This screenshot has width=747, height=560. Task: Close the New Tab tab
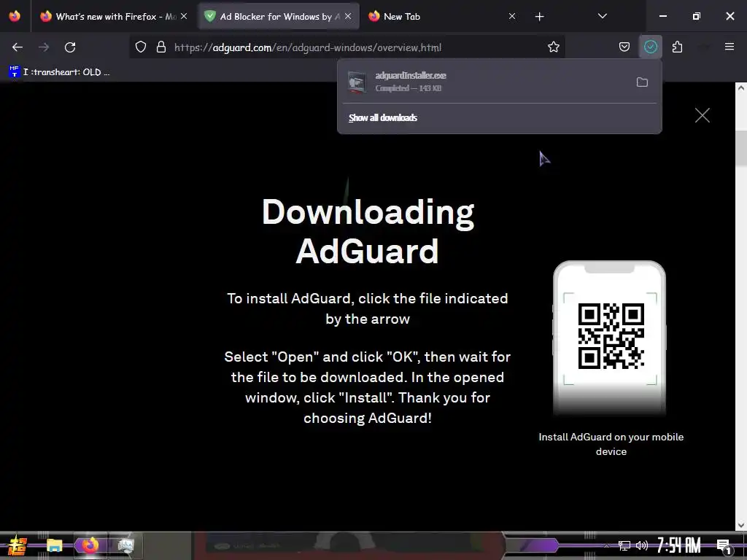point(512,17)
